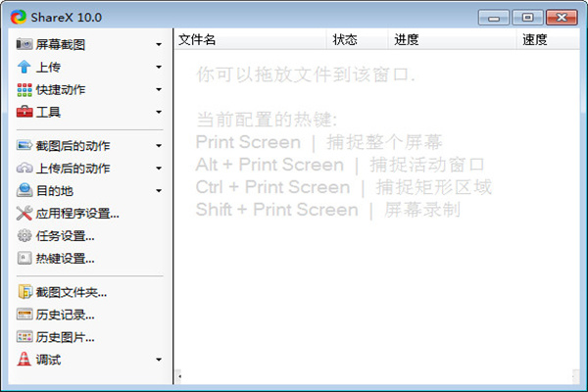Click the camera icon beside 屏幕截图
Viewport: 588px width, 392px height.
tap(24, 45)
